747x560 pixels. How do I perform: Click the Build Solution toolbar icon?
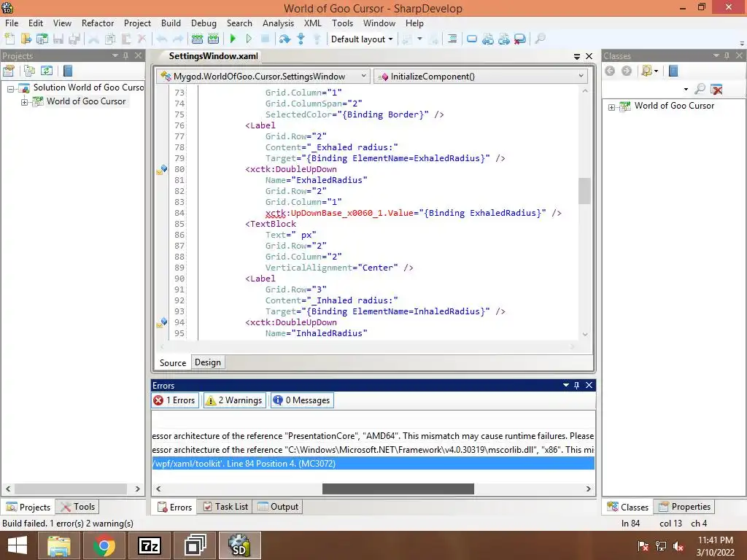[x=197, y=39]
